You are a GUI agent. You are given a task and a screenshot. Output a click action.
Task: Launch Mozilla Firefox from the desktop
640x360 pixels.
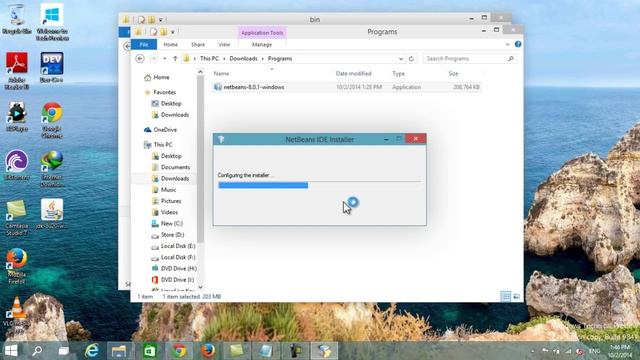[x=17, y=266]
